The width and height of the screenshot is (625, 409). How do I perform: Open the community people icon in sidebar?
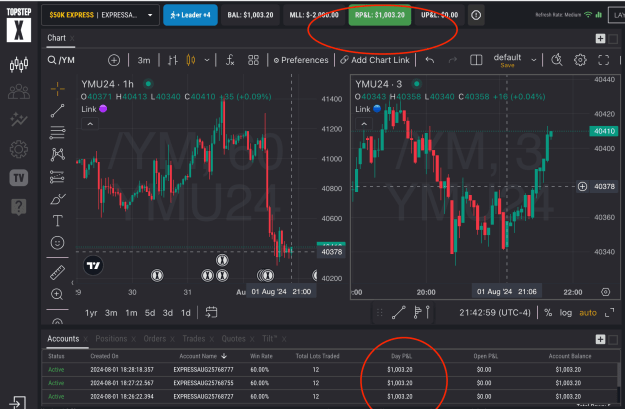19,92
